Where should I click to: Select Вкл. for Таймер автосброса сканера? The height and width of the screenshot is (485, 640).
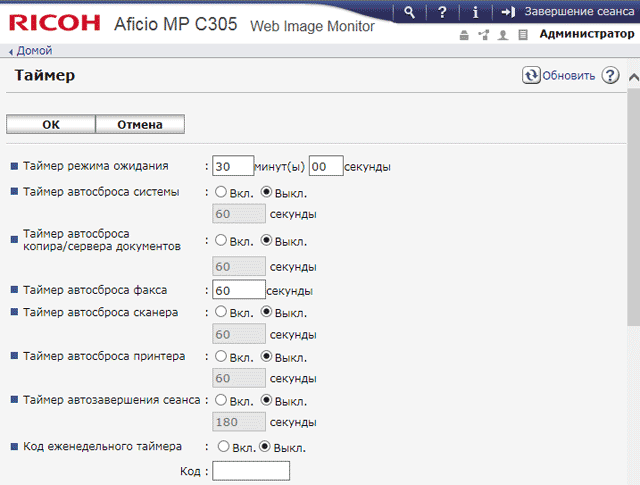[219, 312]
